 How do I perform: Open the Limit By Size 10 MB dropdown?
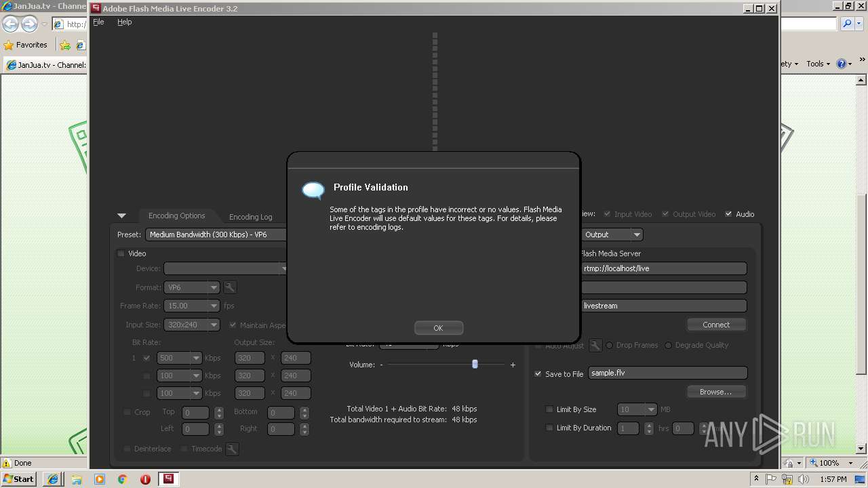[637, 409]
